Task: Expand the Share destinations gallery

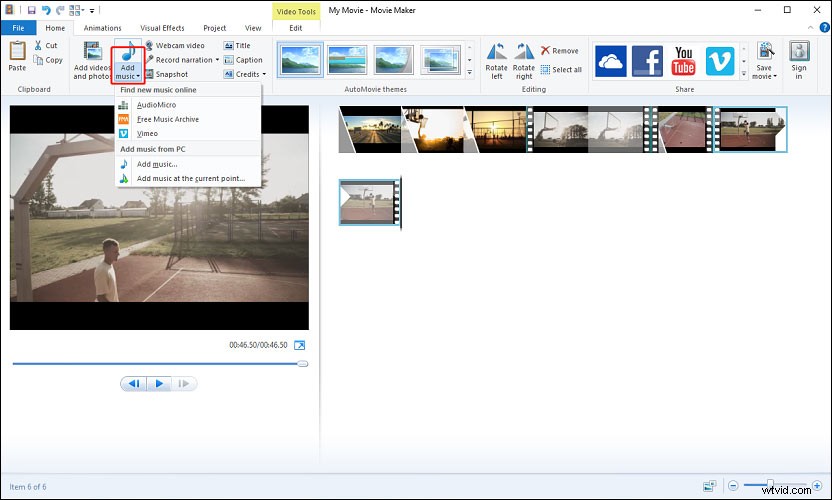Action: (x=744, y=74)
